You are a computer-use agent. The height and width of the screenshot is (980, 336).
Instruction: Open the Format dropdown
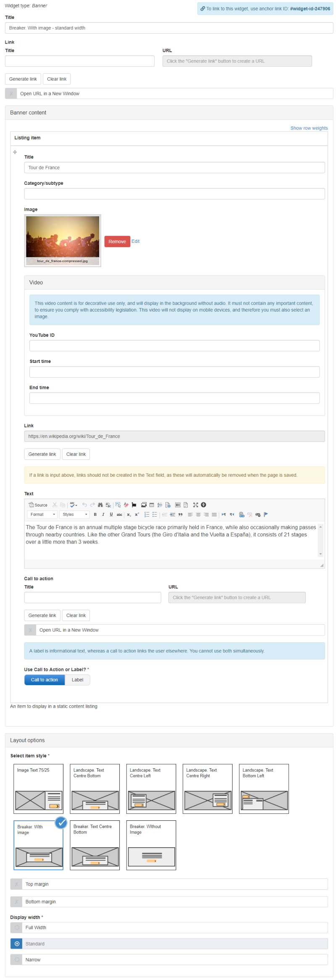coord(42,515)
